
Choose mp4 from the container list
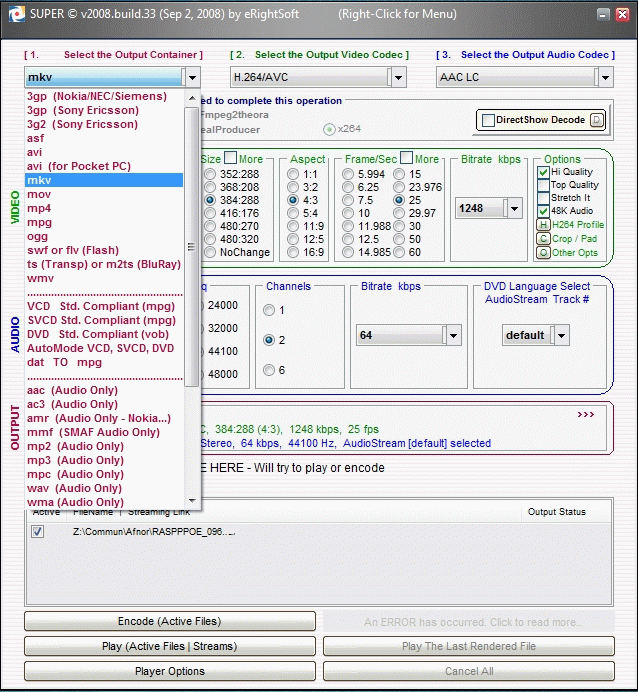click(x=104, y=208)
